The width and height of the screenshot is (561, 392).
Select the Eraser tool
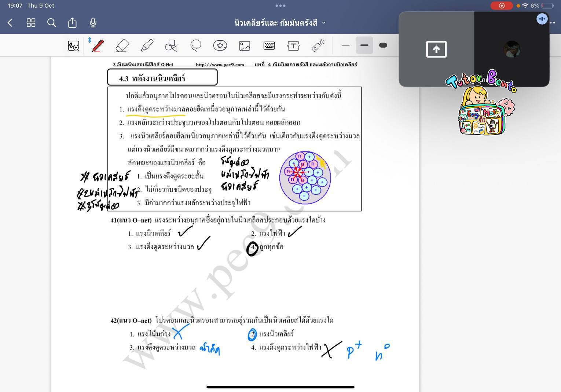point(122,45)
